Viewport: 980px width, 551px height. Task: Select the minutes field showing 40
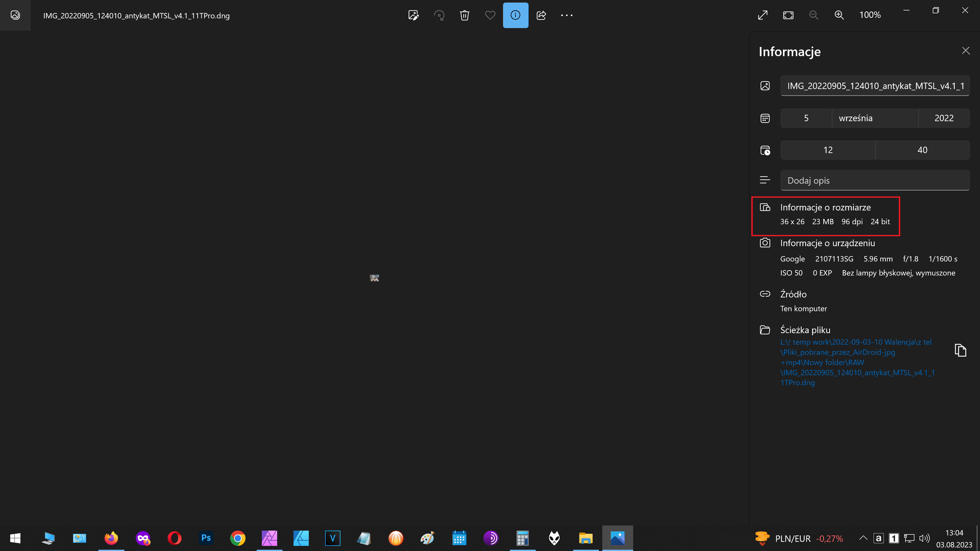(922, 150)
